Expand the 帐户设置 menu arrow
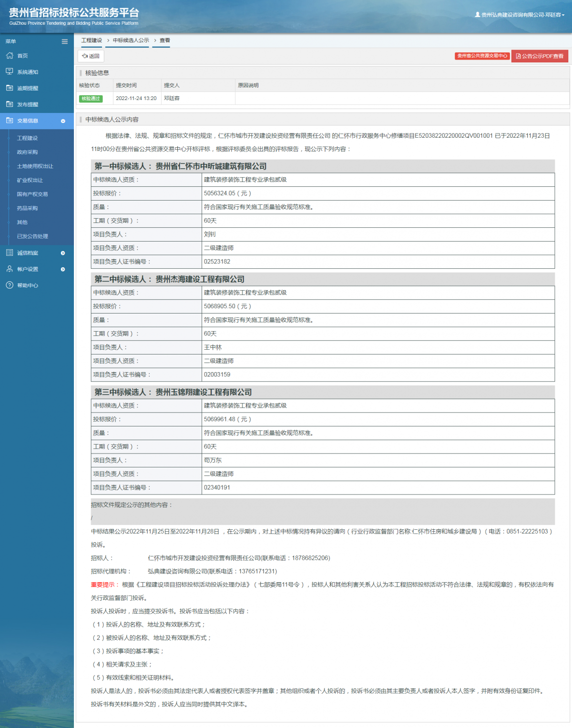 (63, 269)
